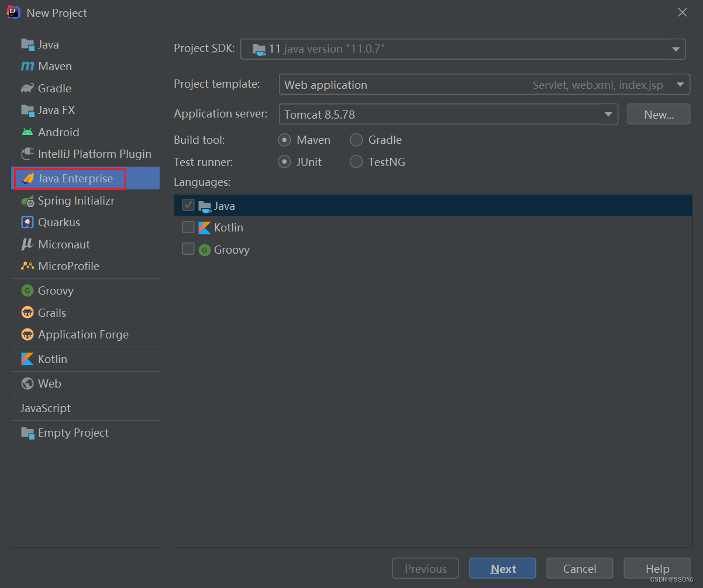Click the IntelliJ Platform Plugin plug icon
This screenshot has height=588, width=703.
coord(27,154)
